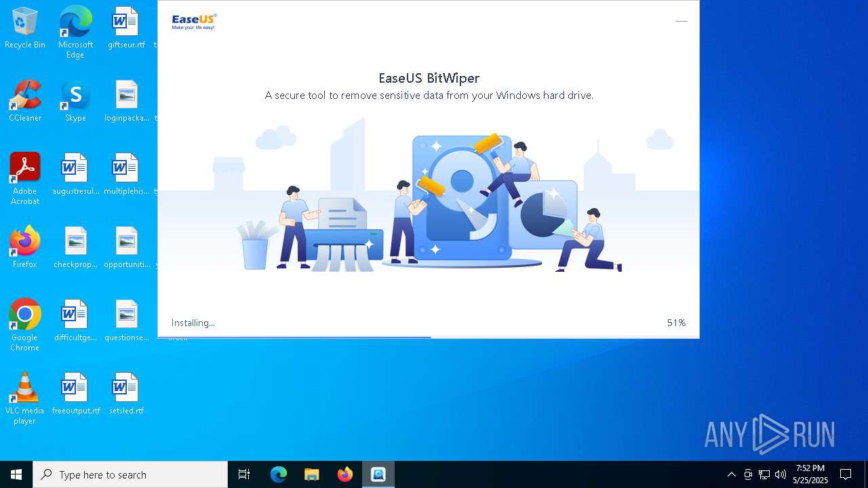Select the augustresul... Word document
Screen dimensions: 868x488
click(75, 175)
